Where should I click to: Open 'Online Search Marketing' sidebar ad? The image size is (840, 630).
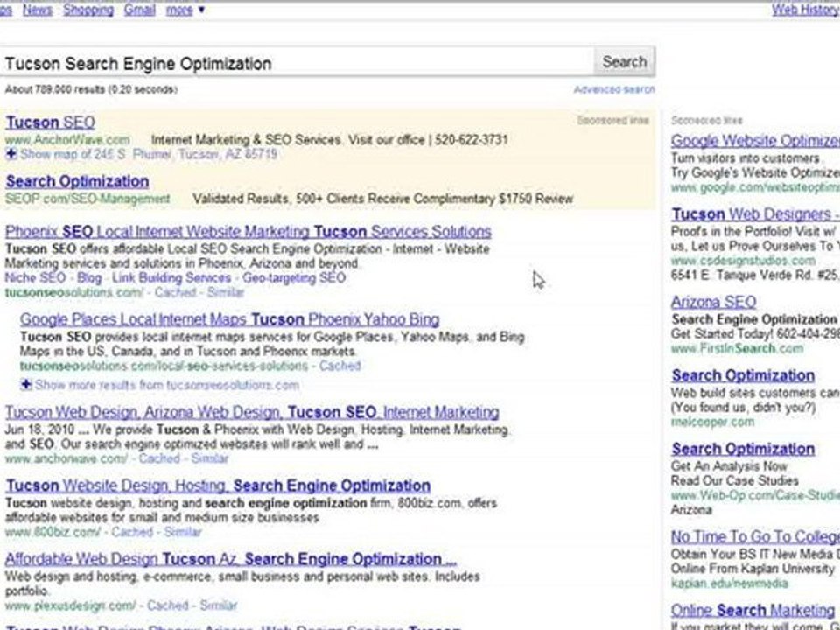(753, 610)
